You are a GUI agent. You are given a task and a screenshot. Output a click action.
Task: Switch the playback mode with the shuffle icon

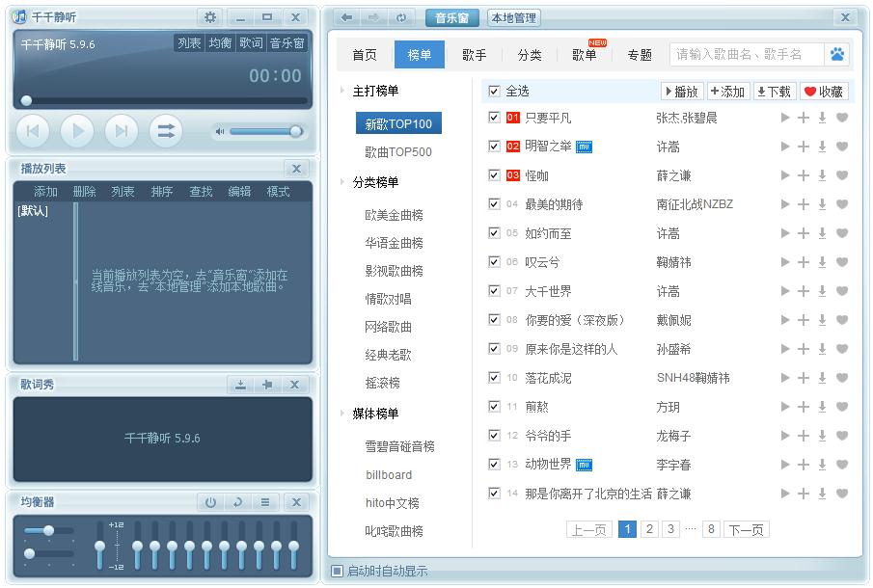(165, 131)
